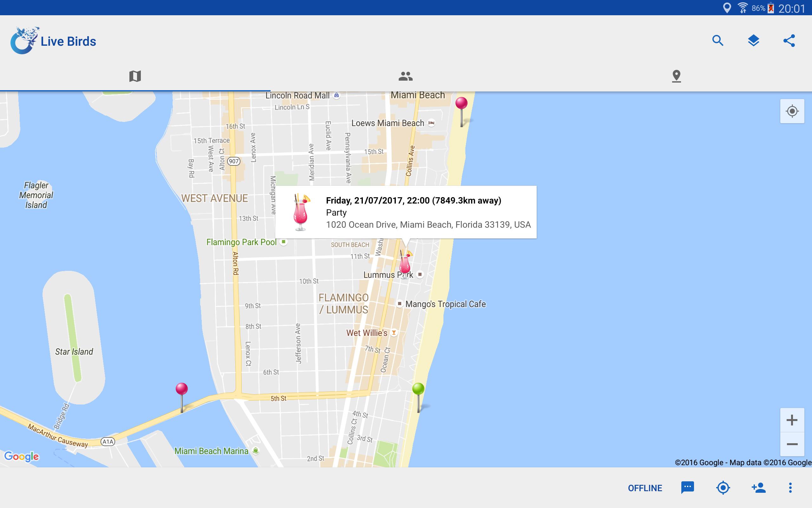
Task: Tap the Live Birds app logo
Action: click(25, 41)
